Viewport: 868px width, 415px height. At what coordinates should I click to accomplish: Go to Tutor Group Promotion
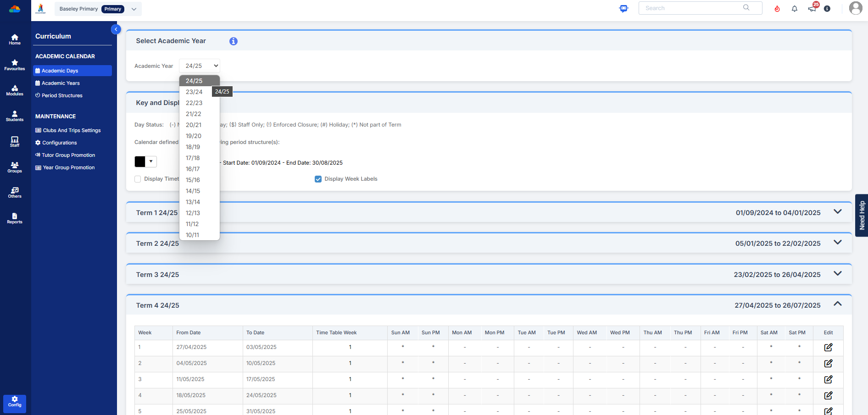(68, 155)
